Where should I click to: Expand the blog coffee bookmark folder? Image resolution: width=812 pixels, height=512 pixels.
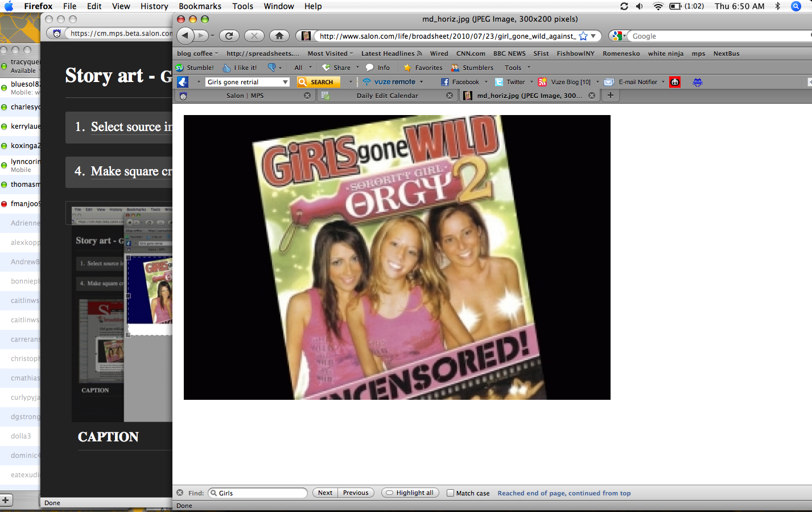point(197,54)
